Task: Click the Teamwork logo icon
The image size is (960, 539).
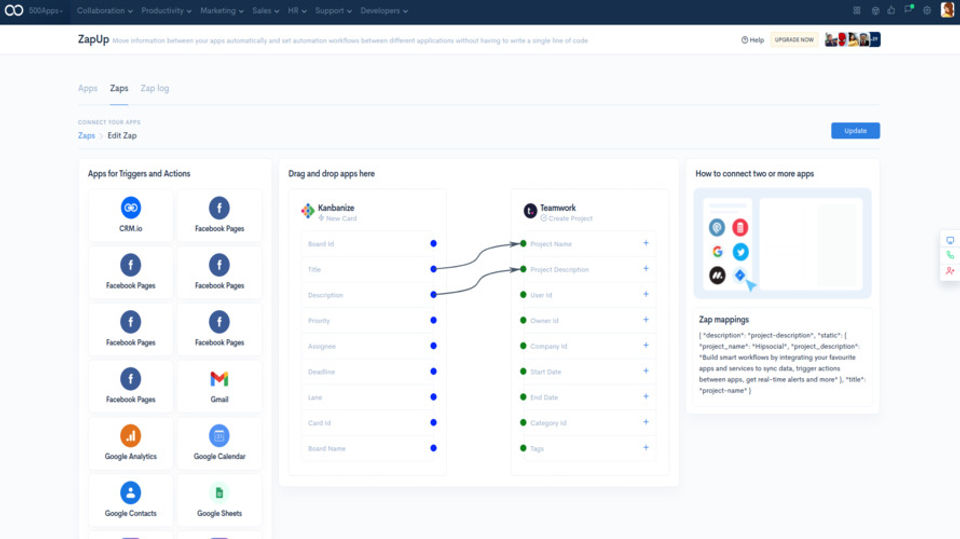Action: click(530, 211)
